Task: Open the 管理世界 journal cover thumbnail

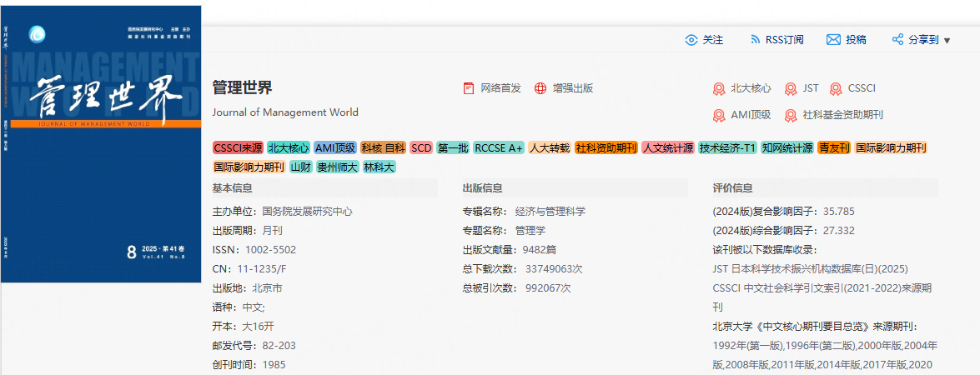Action: [101, 143]
